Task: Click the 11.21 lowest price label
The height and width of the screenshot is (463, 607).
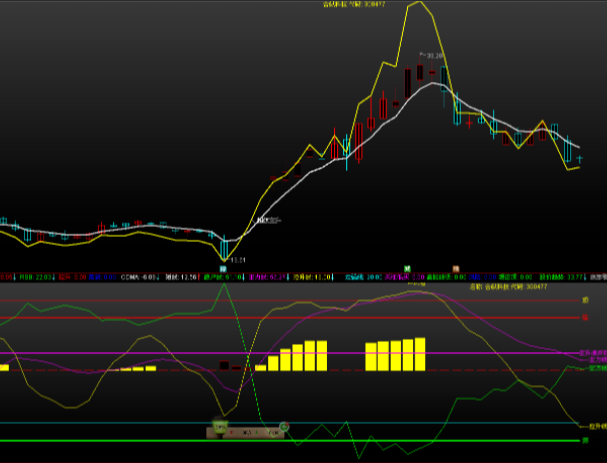Action: coord(237,260)
